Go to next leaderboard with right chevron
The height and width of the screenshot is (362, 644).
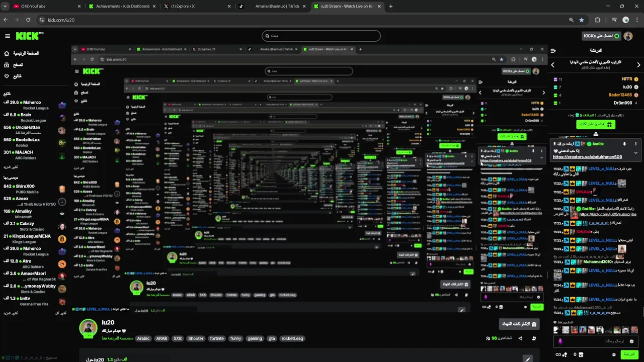[x=639, y=64]
